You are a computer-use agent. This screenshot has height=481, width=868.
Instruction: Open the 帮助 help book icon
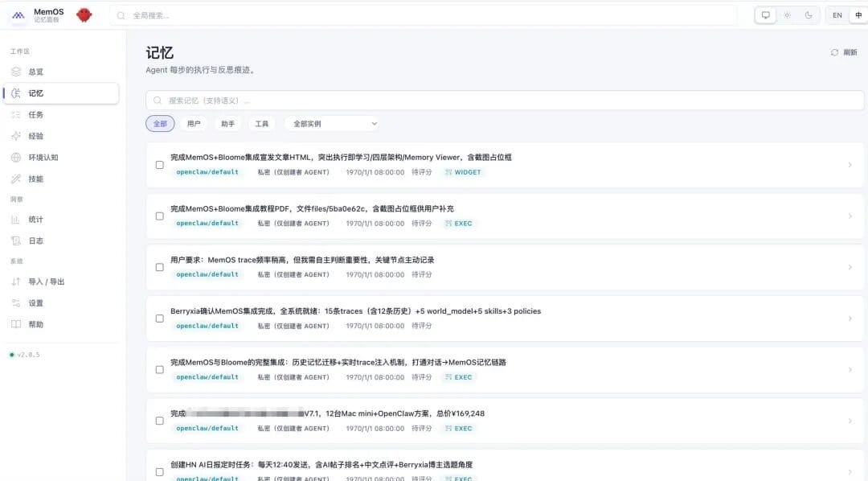coord(16,324)
